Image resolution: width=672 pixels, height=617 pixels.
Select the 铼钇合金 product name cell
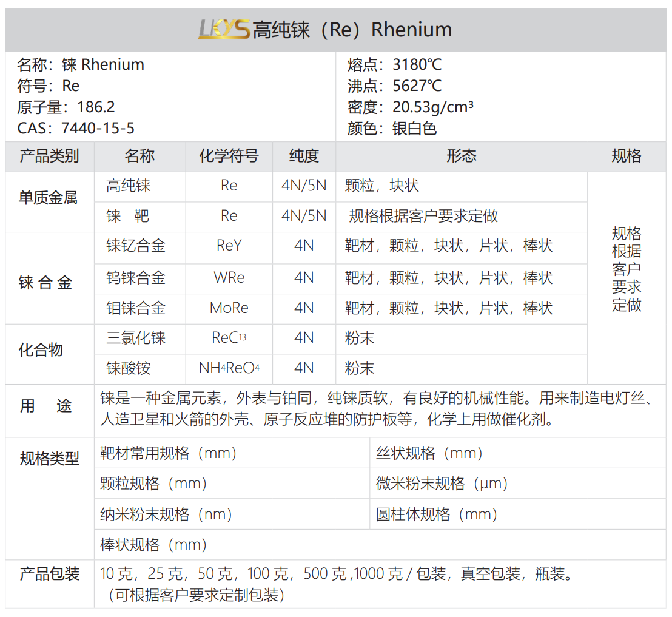[136, 246]
